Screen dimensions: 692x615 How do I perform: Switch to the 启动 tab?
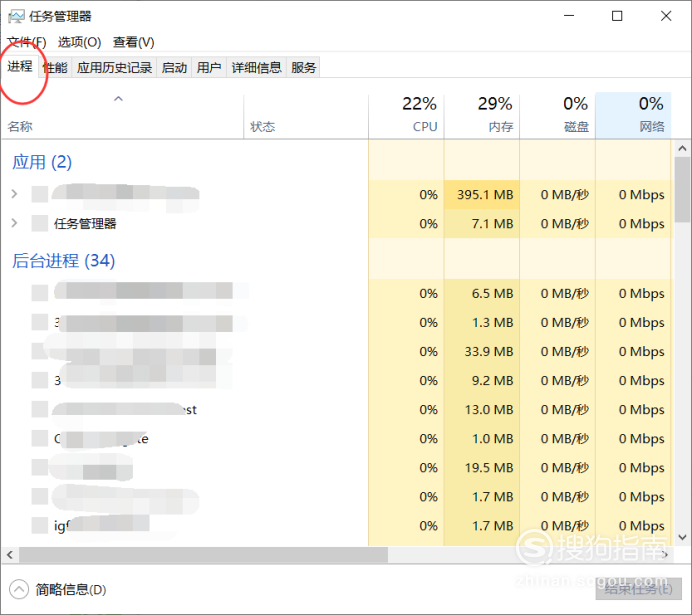point(174,68)
